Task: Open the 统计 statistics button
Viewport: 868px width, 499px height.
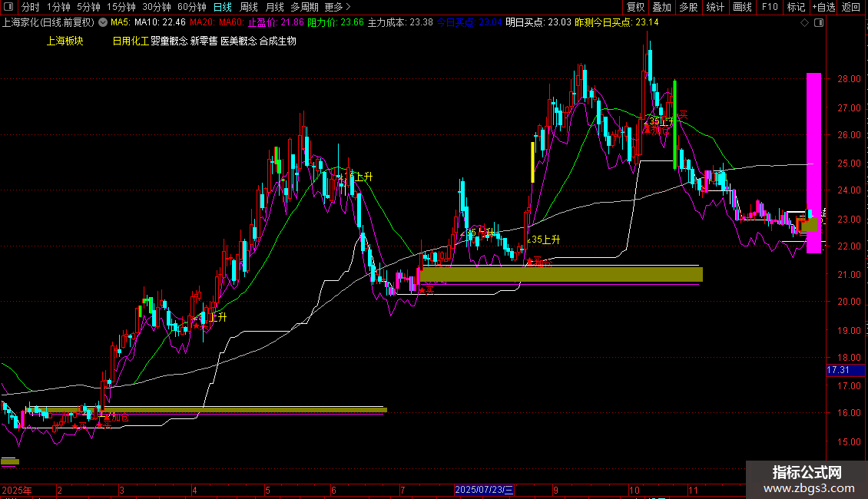Action: coord(715,7)
